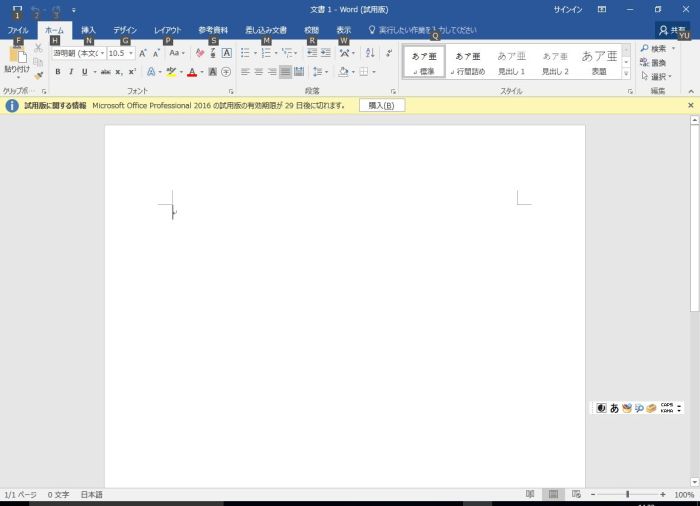
Task: Click the Increase Indent icon
Action: click(326, 53)
